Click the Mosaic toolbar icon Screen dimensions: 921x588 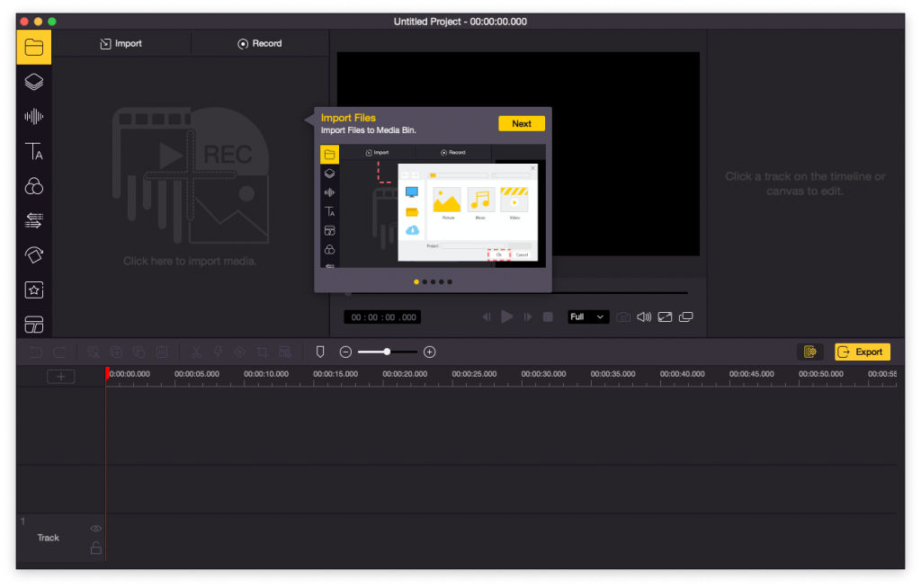pos(285,352)
